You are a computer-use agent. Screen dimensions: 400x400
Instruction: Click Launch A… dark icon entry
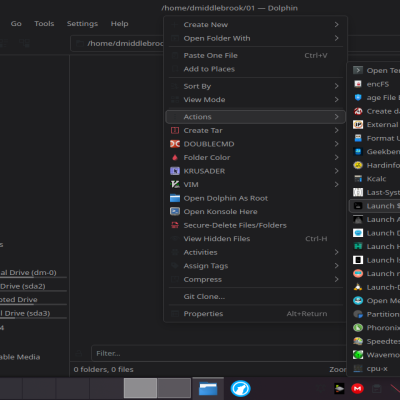[375, 219]
